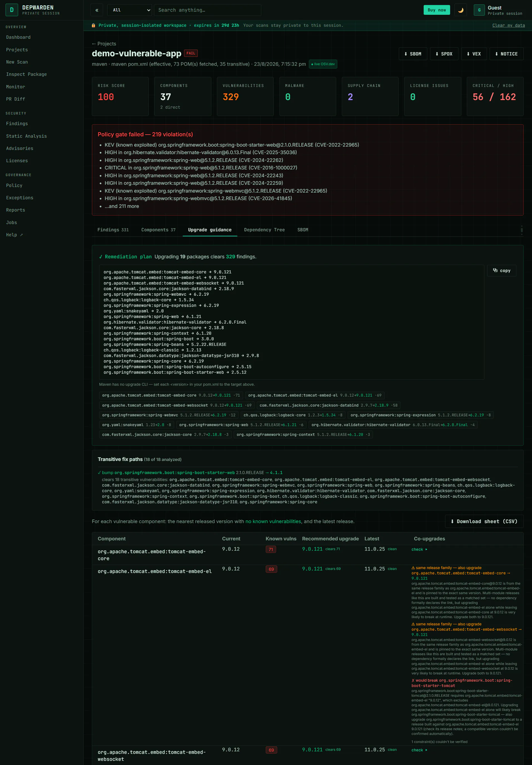Select the Upgrade guidance tab
Viewport: 532px width, 765px height.
point(210,230)
